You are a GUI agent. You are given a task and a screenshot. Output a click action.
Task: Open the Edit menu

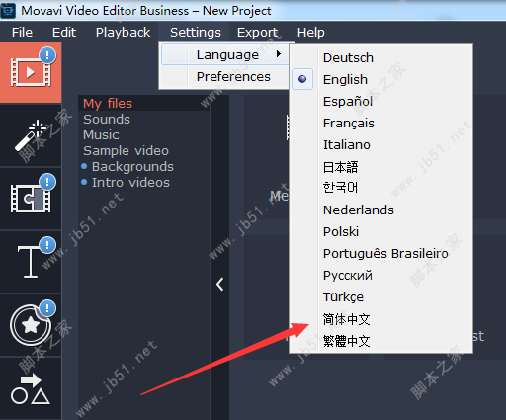coord(64,33)
